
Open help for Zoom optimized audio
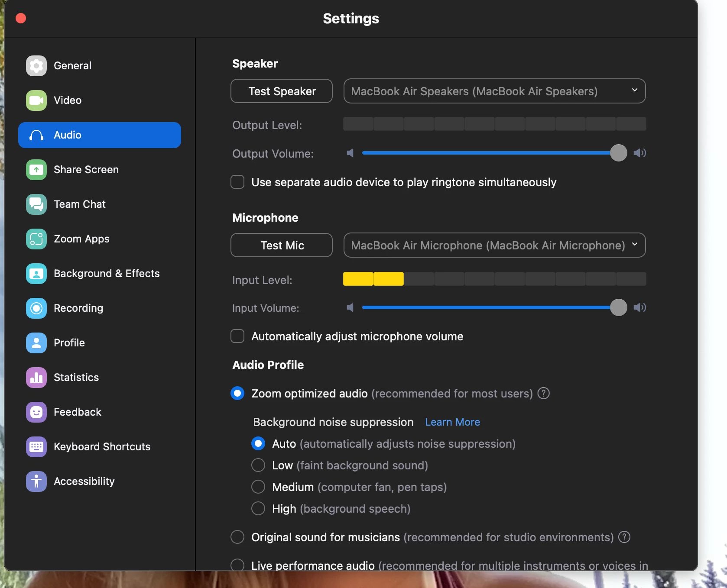coord(543,393)
